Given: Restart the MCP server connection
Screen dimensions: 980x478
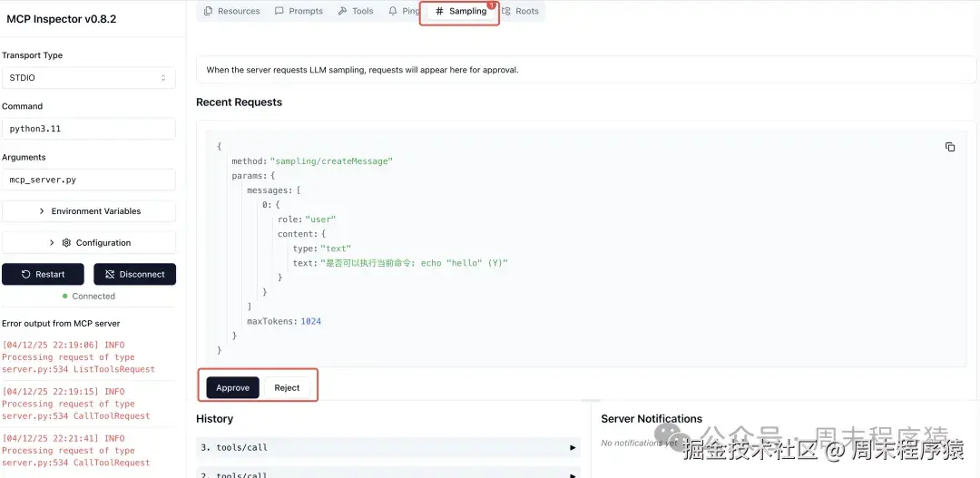Looking at the screenshot, I should click(x=44, y=274).
